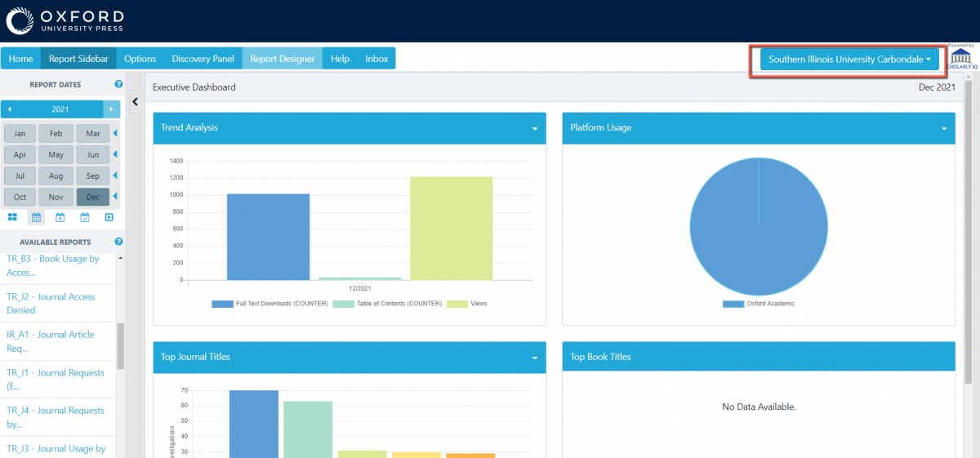Toggle Table of Contents legend swatch
The width and height of the screenshot is (980, 458).
coord(344,304)
